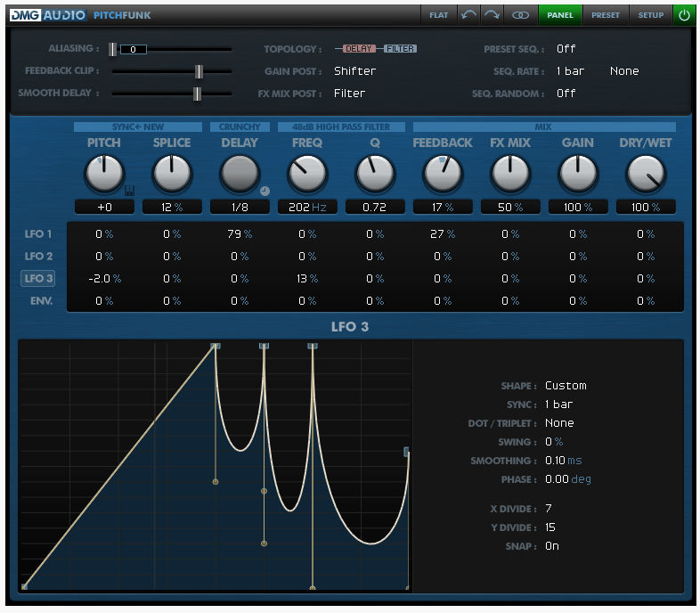Click the A/B link compare icon
700x613 pixels.
(520, 15)
